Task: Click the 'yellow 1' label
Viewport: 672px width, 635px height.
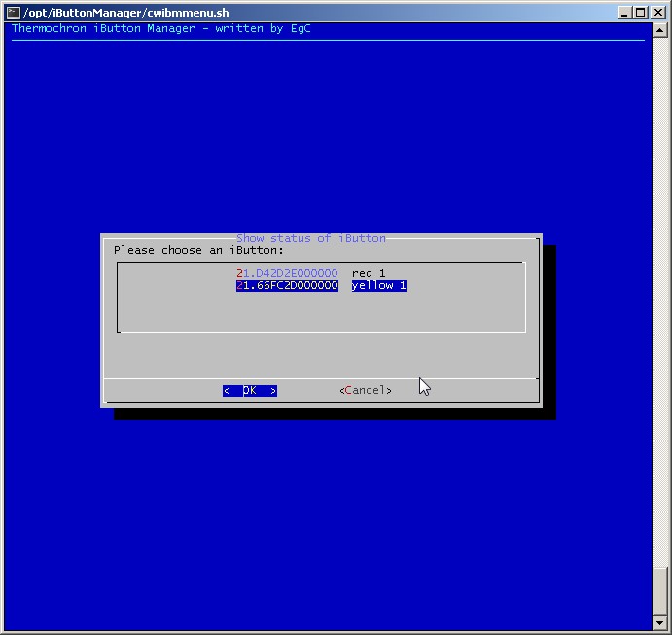Action: pyautogui.click(x=379, y=285)
